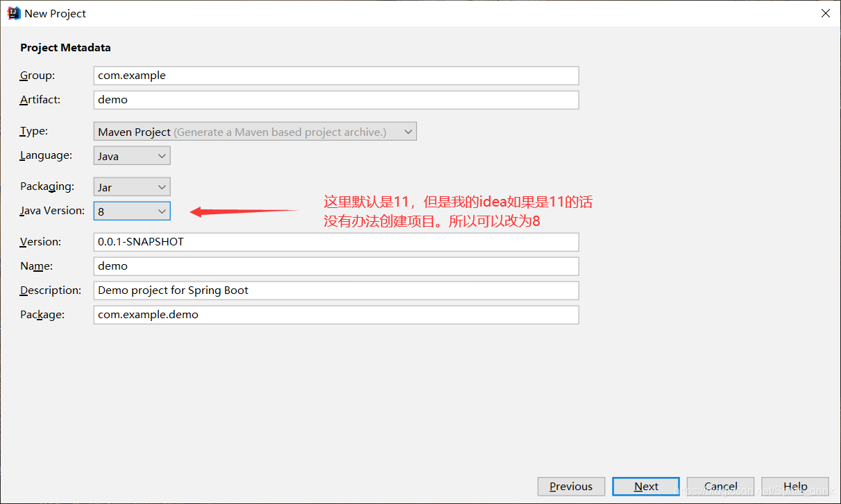
Task: Edit the Artifact field demo
Action: [336, 100]
